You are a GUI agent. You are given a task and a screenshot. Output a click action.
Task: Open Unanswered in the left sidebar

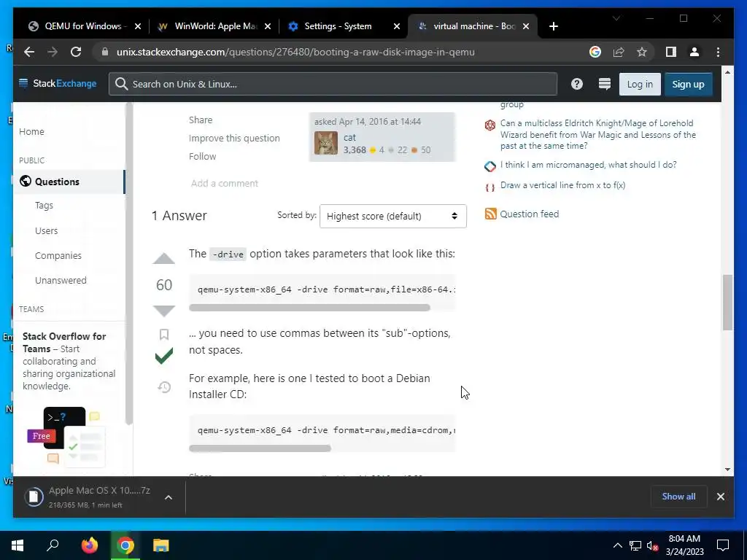(x=61, y=280)
